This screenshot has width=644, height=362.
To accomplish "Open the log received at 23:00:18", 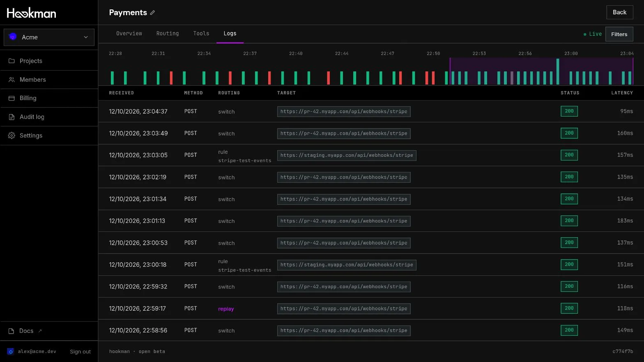I will pyautogui.click(x=371, y=265).
